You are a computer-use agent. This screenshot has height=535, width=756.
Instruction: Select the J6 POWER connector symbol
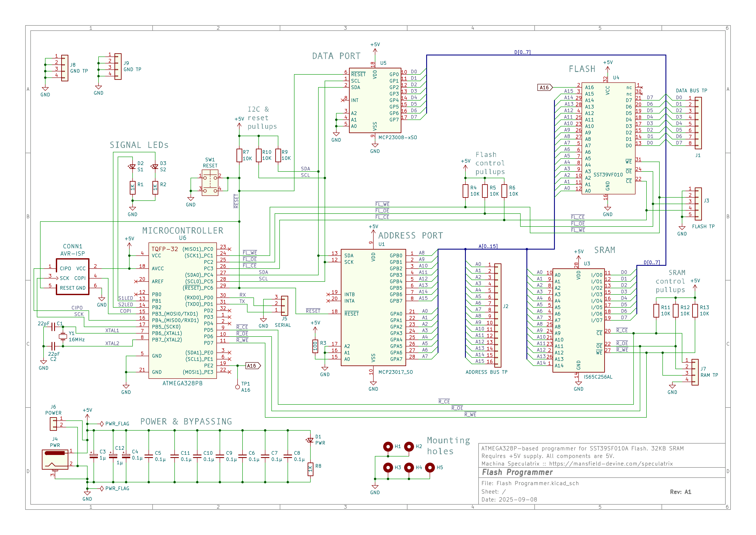pyautogui.click(x=53, y=424)
